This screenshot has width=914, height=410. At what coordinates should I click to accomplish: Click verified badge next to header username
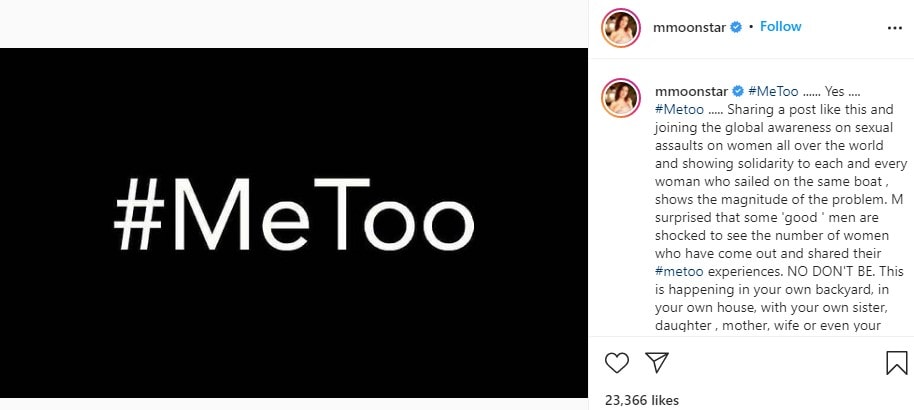736,27
